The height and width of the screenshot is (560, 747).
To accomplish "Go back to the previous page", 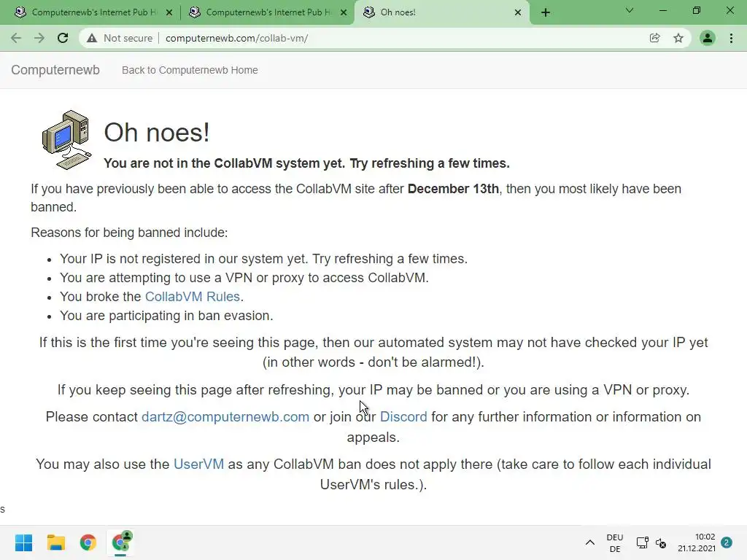I will pos(16,38).
